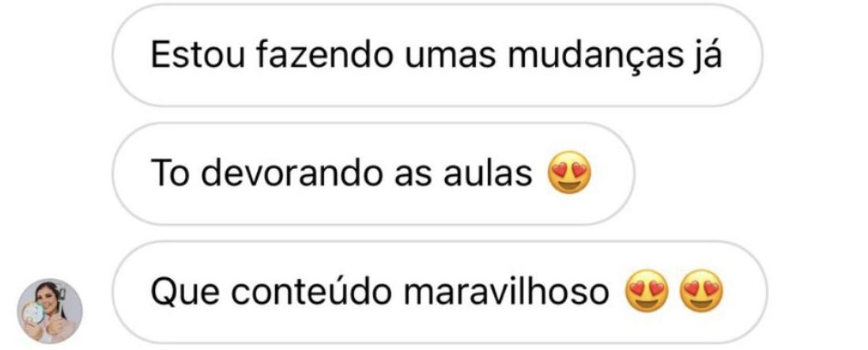This screenshot has width=868, height=350.
Task: Click the word 'fazendo' in the top message
Action: pos(325,55)
